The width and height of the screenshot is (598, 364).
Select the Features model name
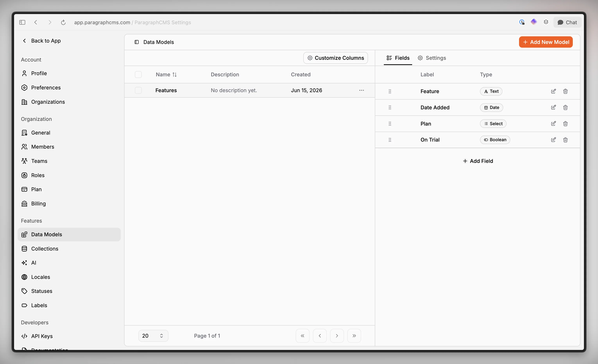point(166,90)
